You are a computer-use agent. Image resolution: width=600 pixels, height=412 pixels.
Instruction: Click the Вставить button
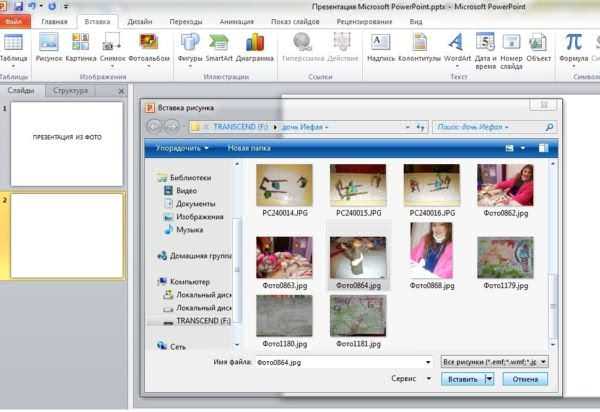pyautogui.click(x=463, y=379)
